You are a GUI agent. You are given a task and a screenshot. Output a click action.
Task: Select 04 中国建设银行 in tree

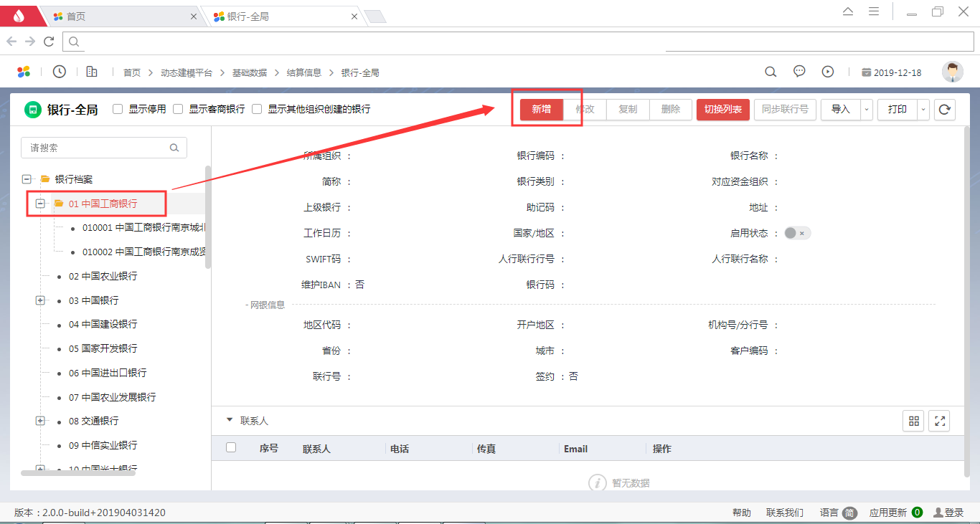pos(103,324)
